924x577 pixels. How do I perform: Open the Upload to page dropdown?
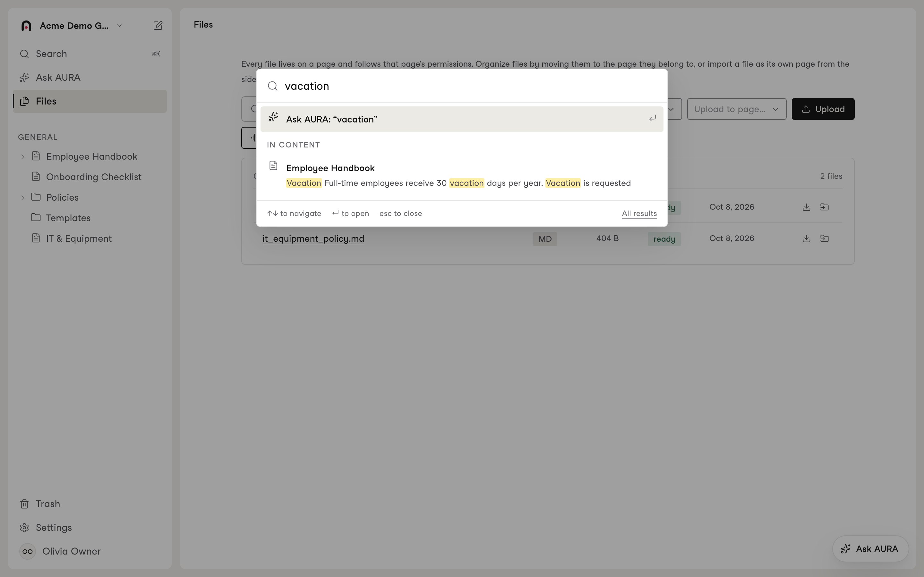click(x=737, y=109)
